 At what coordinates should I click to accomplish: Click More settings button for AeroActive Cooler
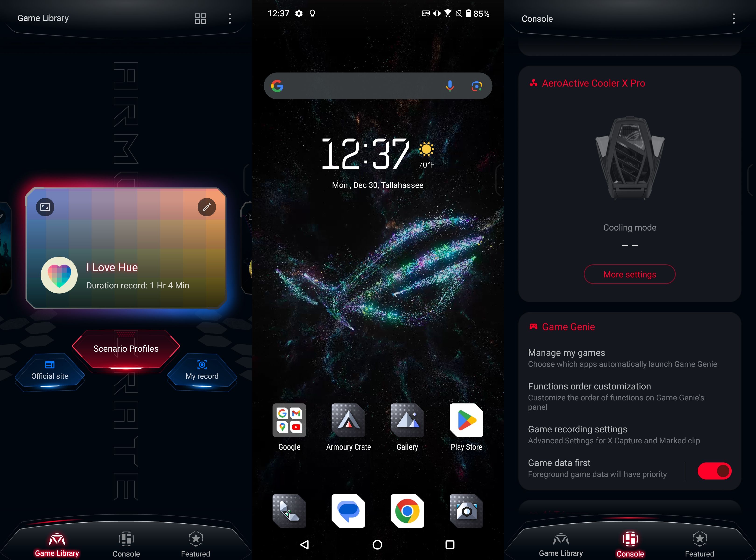coord(630,273)
